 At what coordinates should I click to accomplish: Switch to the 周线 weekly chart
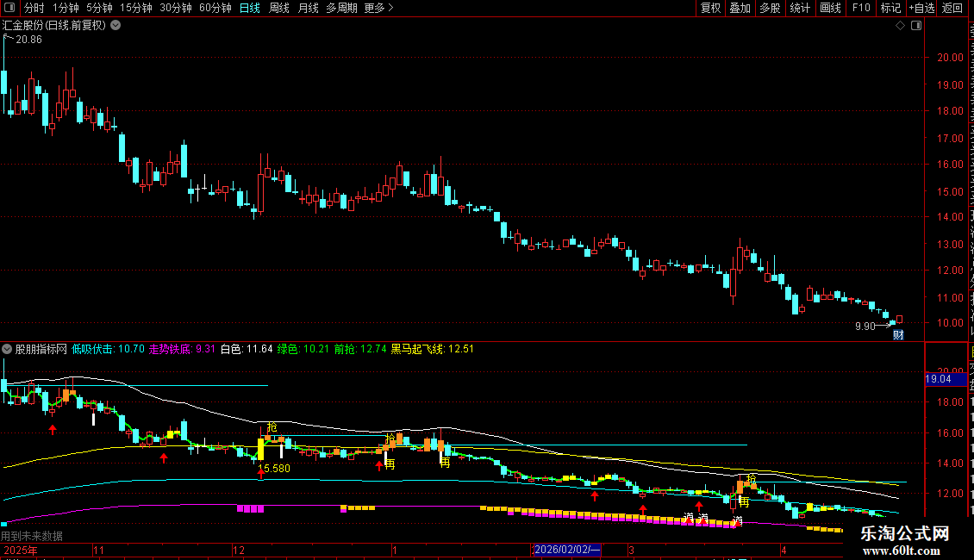(x=279, y=8)
